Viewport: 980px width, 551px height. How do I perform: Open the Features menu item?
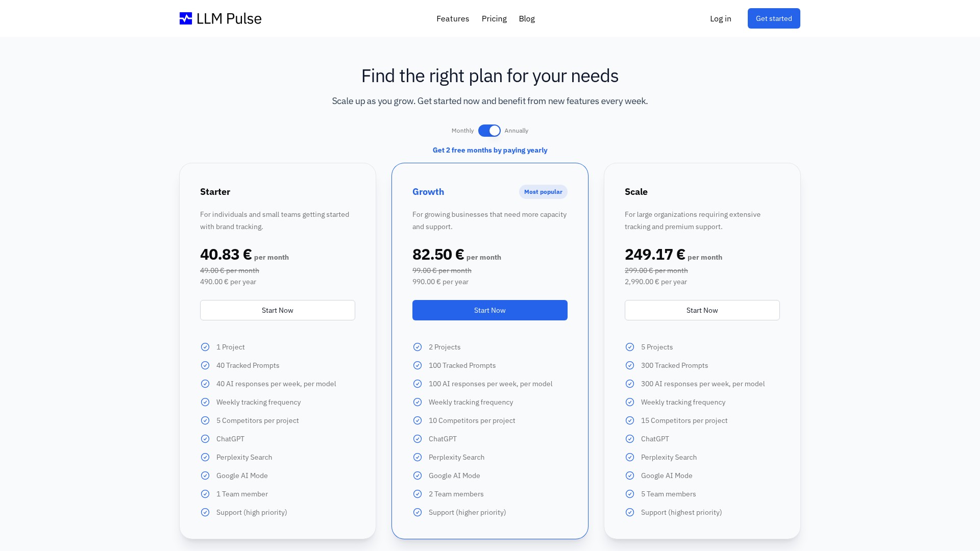[x=453, y=18]
